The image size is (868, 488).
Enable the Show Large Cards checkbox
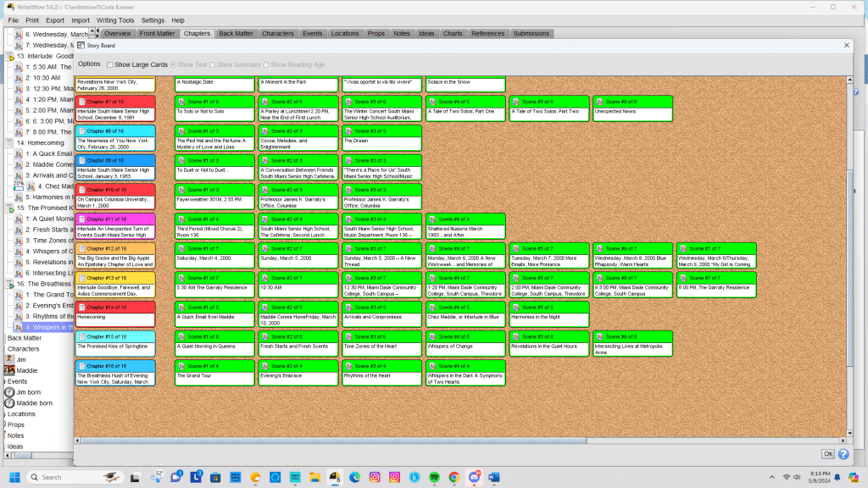(110, 64)
